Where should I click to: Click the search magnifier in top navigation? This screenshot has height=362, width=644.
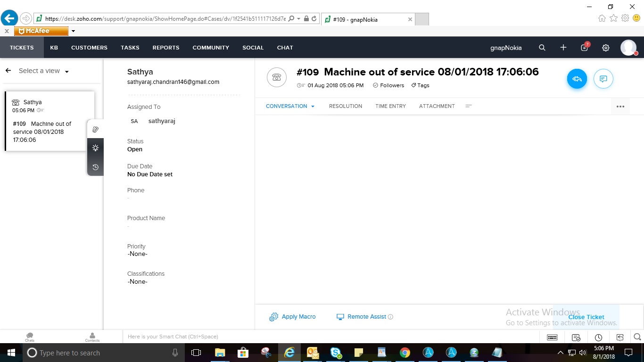coord(542,48)
